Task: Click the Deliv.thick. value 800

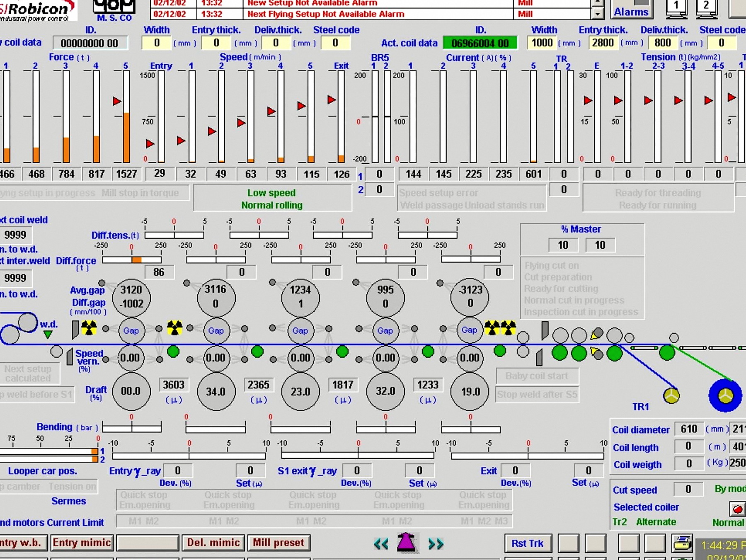Action: (663, 43)
